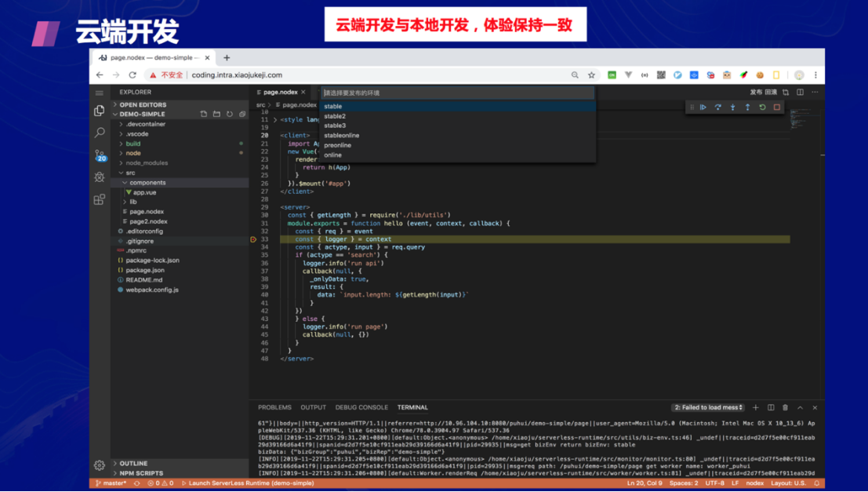Click the New Folder icon in DEMO-SIMPLE header
Screen dimensions: 868x492
(x=216, y=114)
